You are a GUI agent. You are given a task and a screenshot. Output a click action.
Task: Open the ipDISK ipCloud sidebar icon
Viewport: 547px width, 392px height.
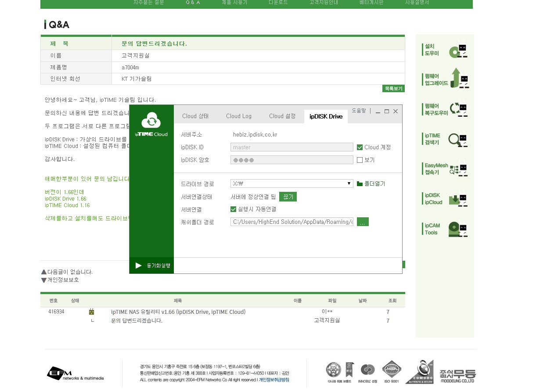(445, 199)
